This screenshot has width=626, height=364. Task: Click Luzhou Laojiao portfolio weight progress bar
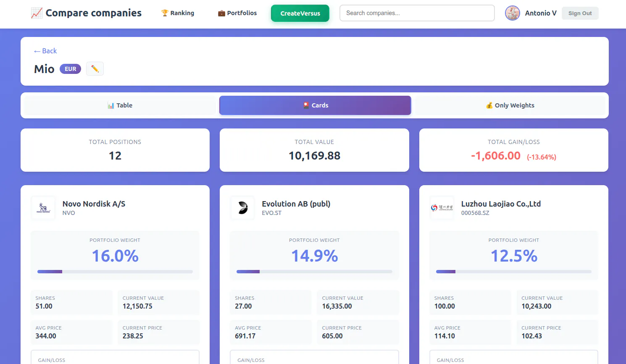pyautogui.click(x=514, y=272)
